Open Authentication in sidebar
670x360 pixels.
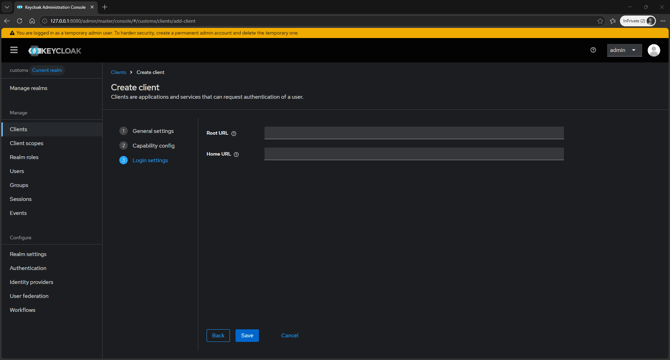[28, 268]
